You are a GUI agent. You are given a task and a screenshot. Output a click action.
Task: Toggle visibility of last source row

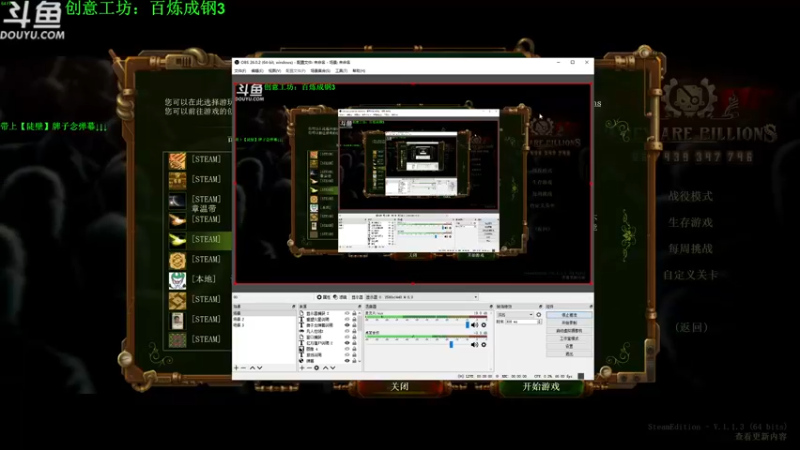click(347, 361)
